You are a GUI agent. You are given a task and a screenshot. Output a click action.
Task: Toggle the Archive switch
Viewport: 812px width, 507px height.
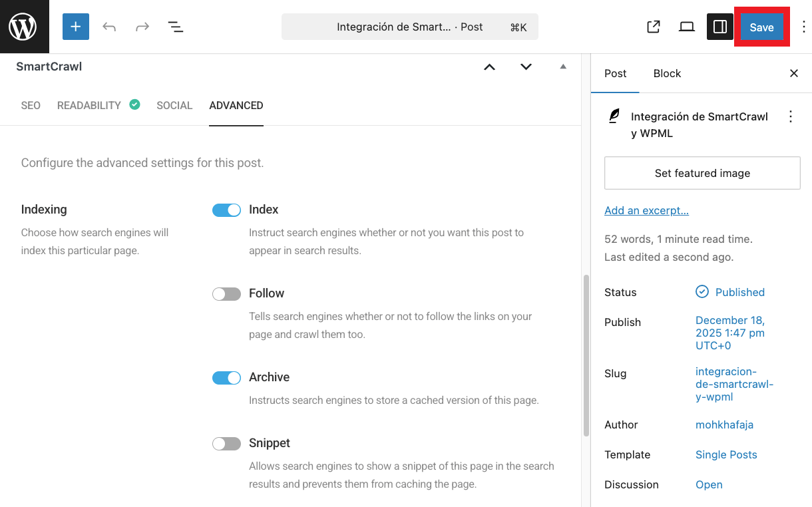click(x=226, y=378)
